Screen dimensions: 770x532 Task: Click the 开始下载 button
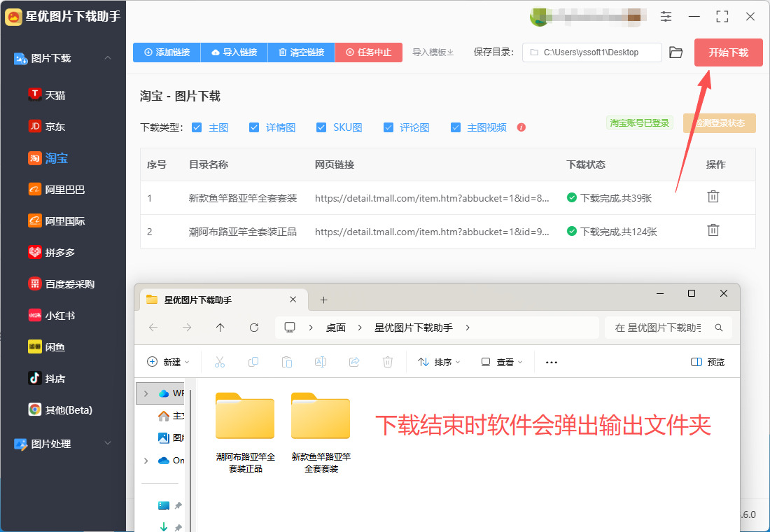tap(728, 52)
